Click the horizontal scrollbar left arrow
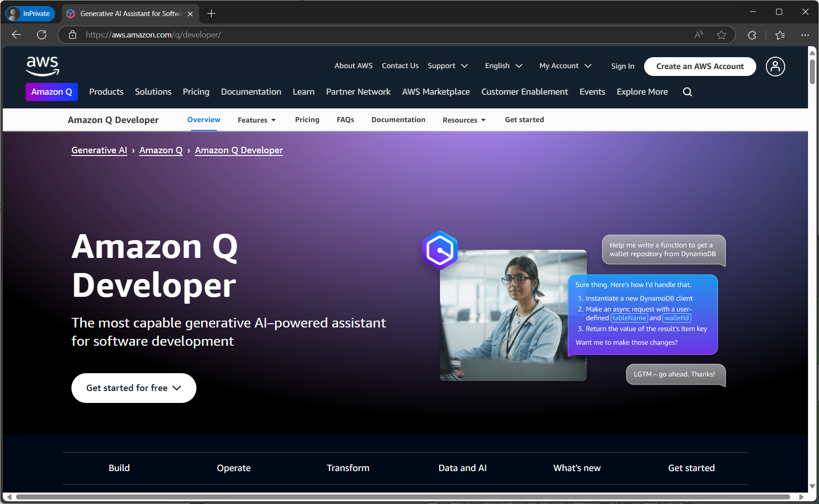The width and height of the screenshot is (819, 504). tap(9, 497)
